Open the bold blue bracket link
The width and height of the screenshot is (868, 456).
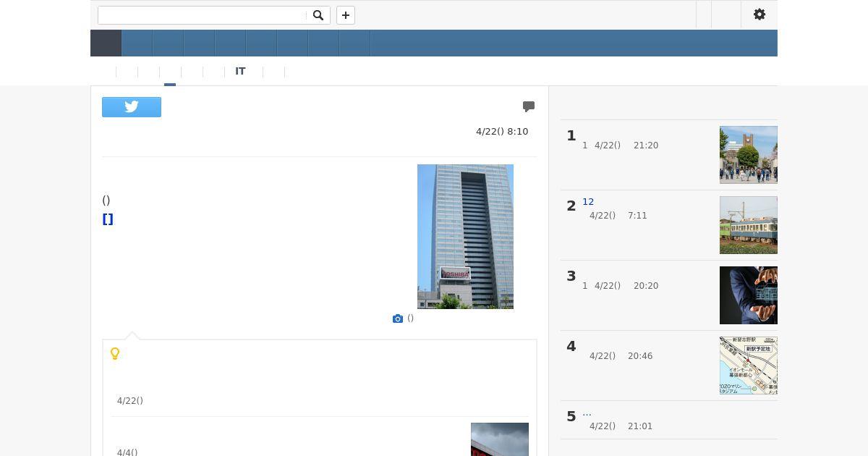pos(108,219)
